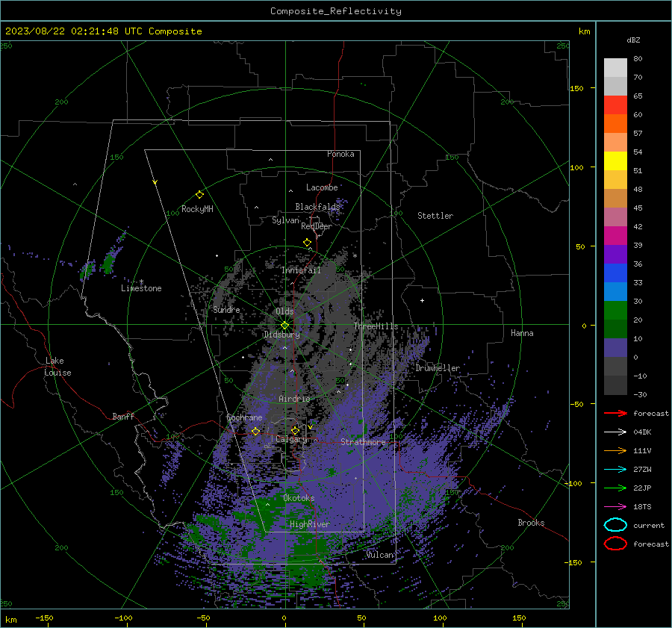672x628 pixels.
Task: Click the Stettler city label
Action: (x=435, y=216)
